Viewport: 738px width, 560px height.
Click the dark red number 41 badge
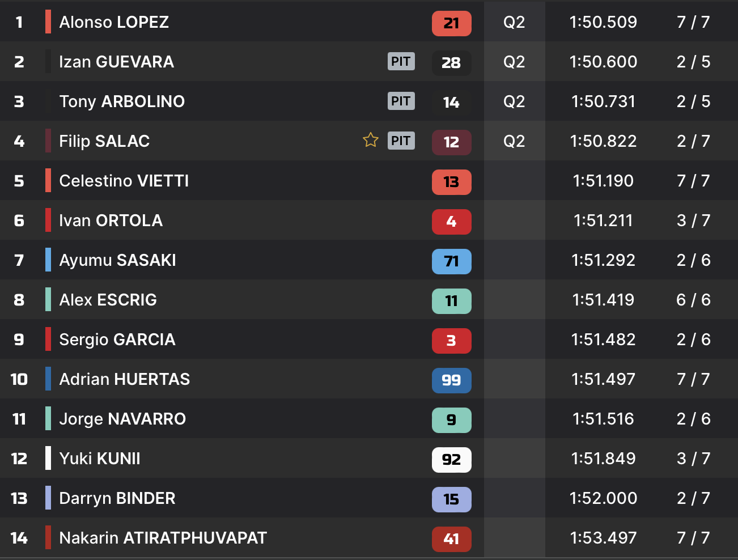click(451, 539)
